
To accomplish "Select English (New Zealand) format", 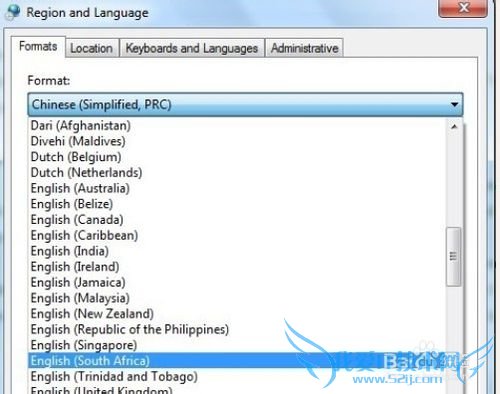I will click(x=237, y=314).
